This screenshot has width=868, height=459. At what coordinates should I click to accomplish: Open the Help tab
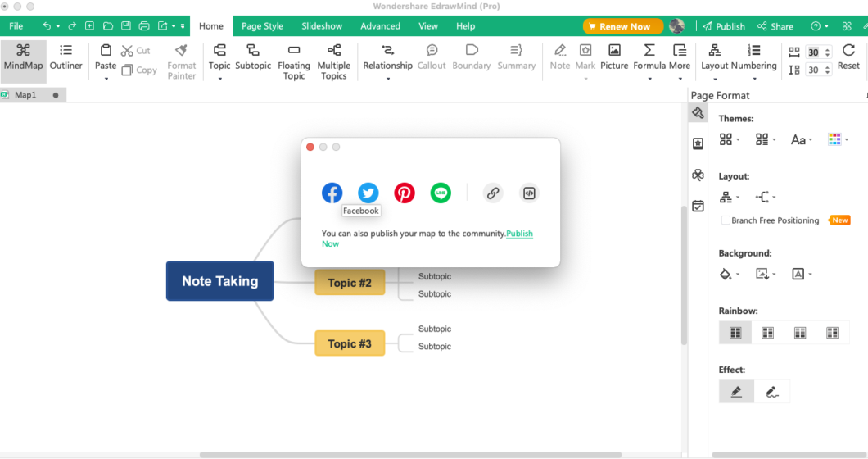tap(466, 26)
